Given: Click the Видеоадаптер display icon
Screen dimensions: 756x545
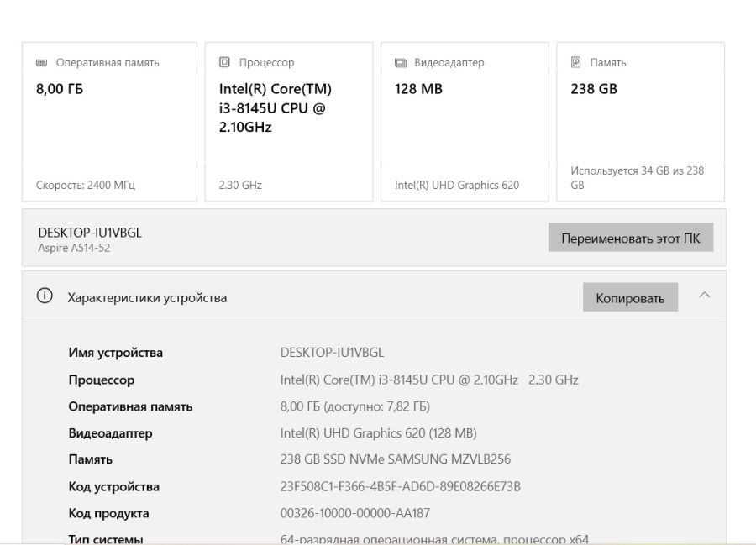Looking at the screenshot, I should pyautogui.click(x=401, y=63).
